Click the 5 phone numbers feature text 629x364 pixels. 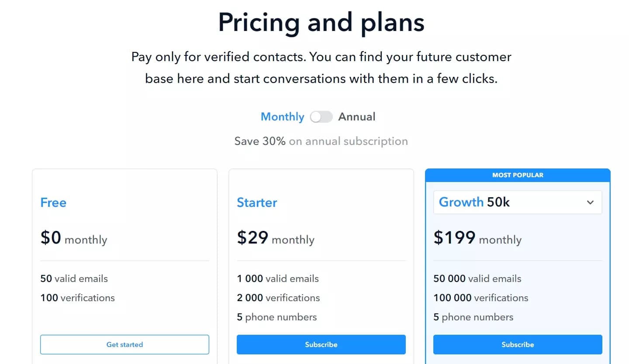(277, 317)
